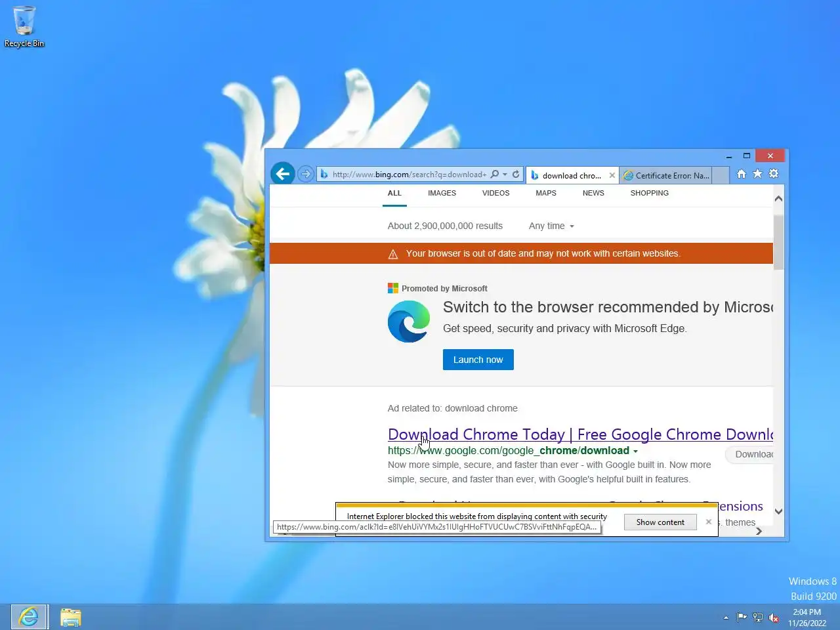Switch to MAPS results
Viewport: 840px width, 630px height.
click(x=545, y=193)
